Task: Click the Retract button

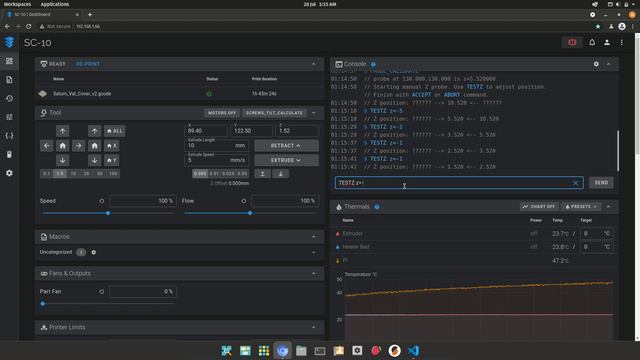Action: (286, 146)
